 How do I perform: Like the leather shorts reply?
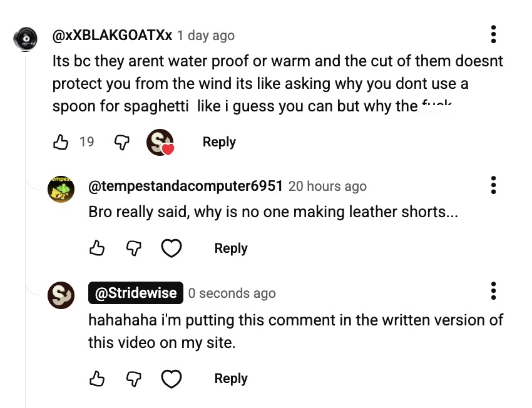click(x=97, y=248)
